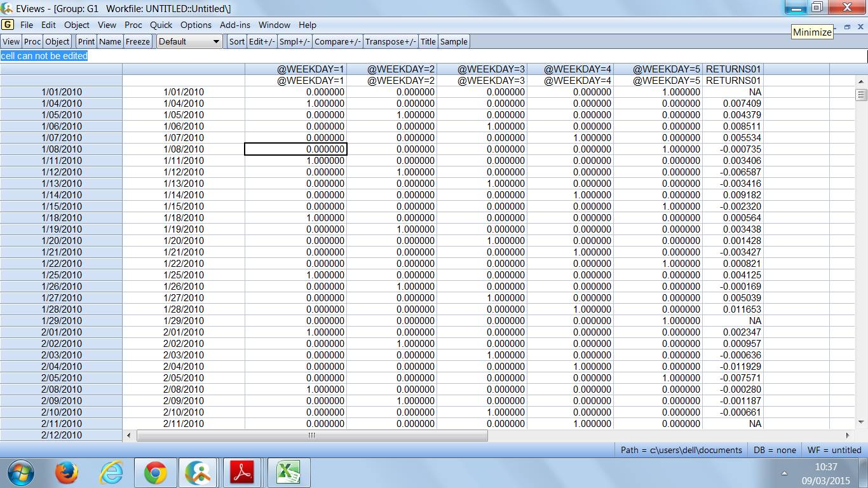Select the returns cell showing 0.001428

(x=732, y=241)
